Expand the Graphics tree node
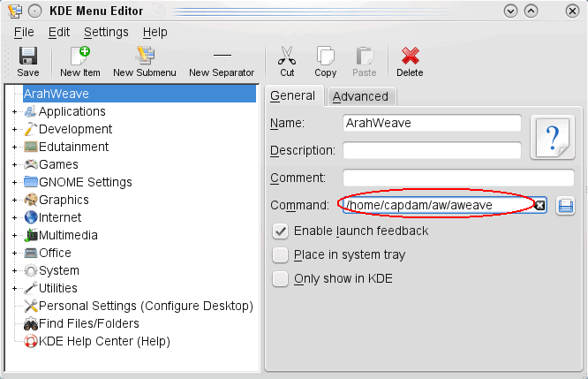Viewport: 588px width, 379px height. (14, 200)
